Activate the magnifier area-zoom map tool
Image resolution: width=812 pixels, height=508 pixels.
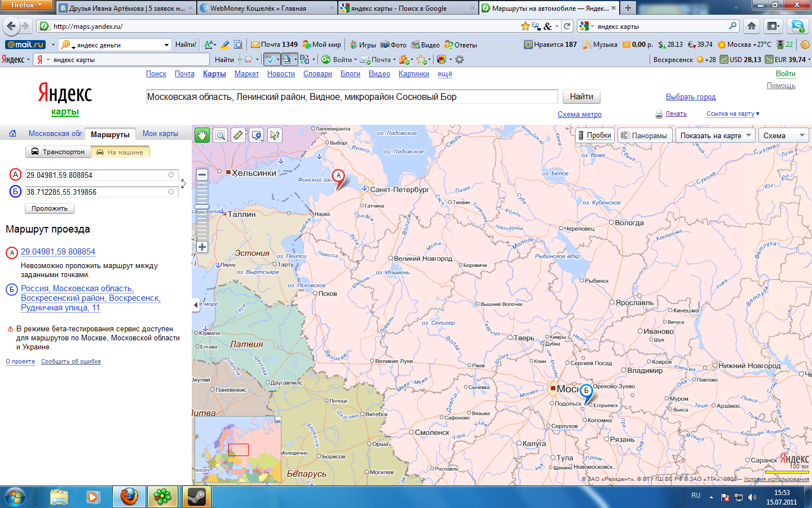tap(220, 135)
